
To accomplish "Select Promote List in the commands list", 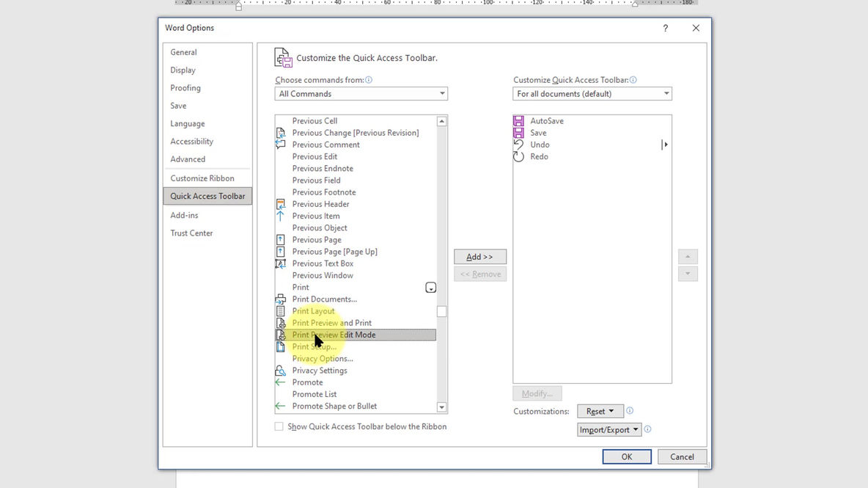I will (356, 394).
